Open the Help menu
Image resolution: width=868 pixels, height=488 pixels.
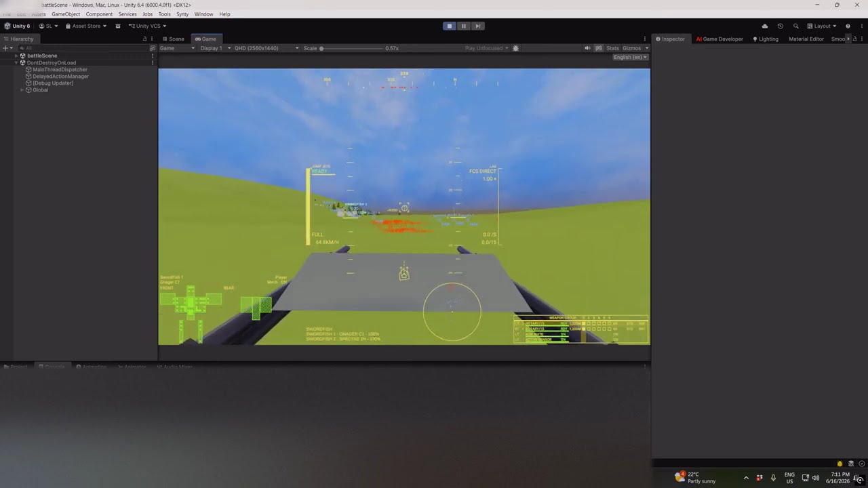coord(224,14)
